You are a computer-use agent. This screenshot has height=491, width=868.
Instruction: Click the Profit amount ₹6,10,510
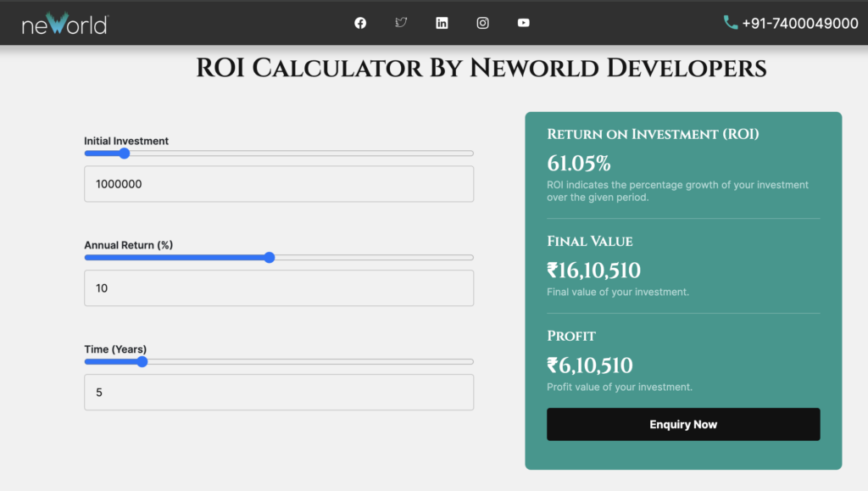pyautogui.click(x=590, y=365)
